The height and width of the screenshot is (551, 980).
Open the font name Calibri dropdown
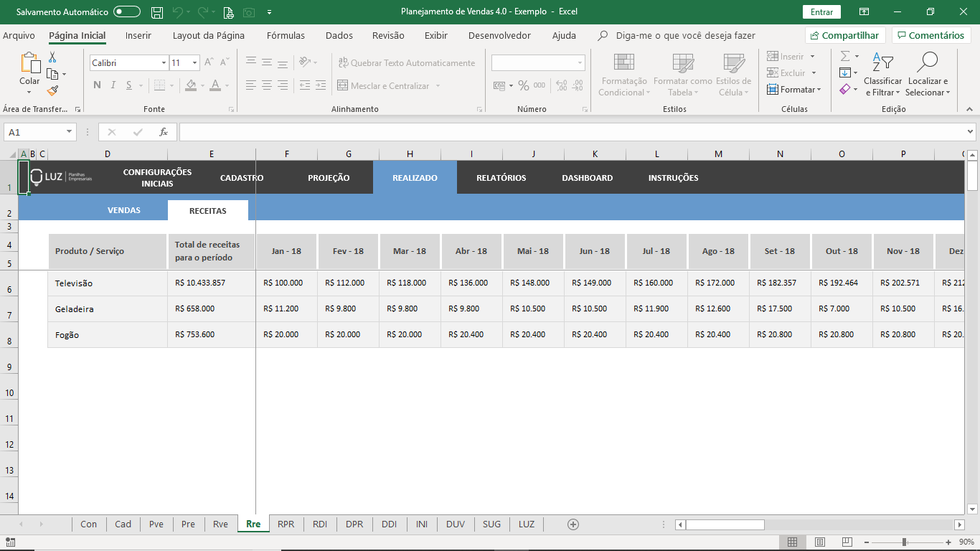pos(164,63)
